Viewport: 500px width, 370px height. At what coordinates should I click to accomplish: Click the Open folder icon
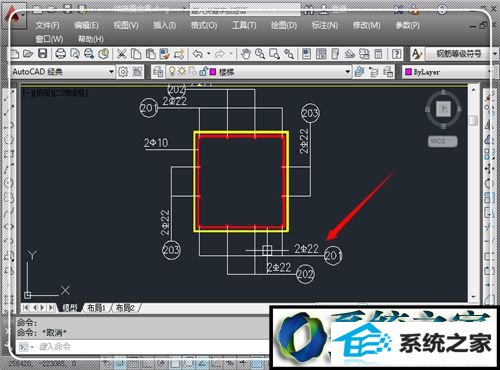click(28, 54)
